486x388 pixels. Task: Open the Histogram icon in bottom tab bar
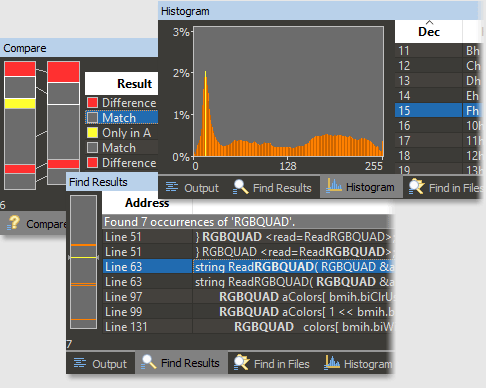(332, 363)
